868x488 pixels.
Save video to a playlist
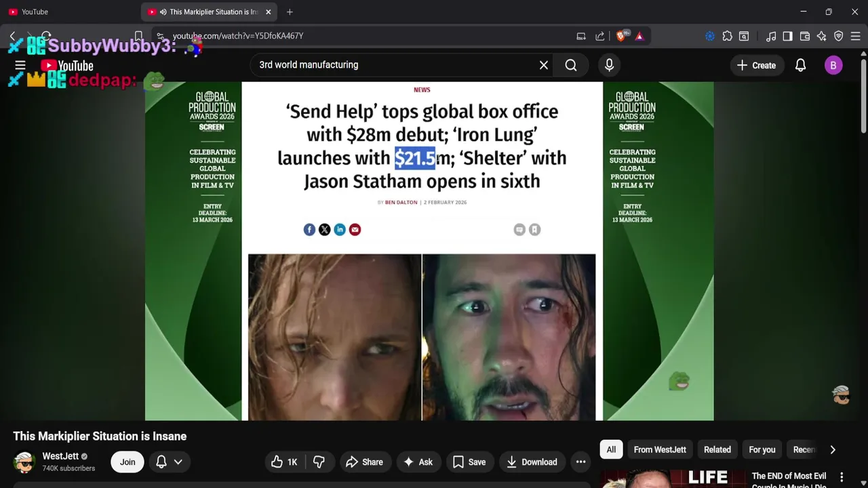469,462
